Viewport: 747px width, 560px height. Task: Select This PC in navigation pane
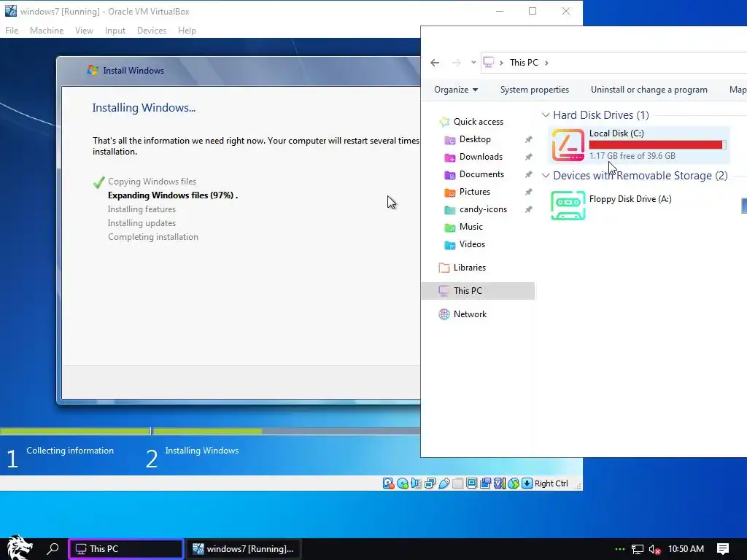coord(478,291)
